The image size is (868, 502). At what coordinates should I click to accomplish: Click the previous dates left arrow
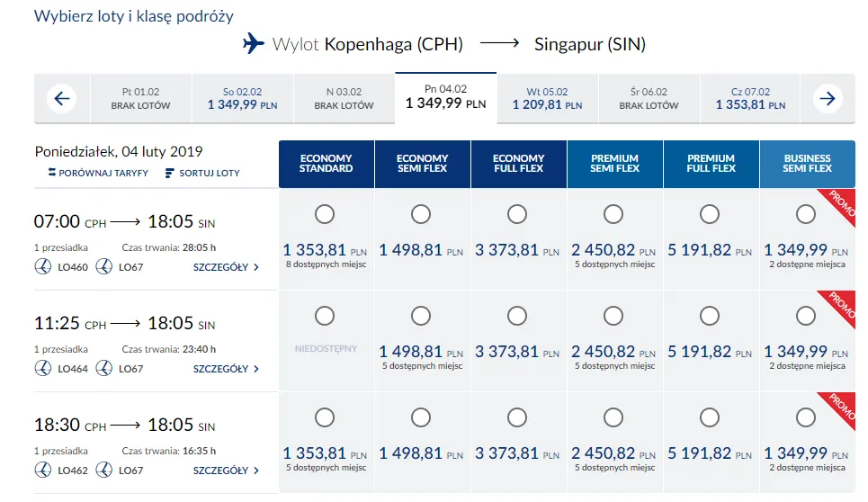(x=60, y=98)
